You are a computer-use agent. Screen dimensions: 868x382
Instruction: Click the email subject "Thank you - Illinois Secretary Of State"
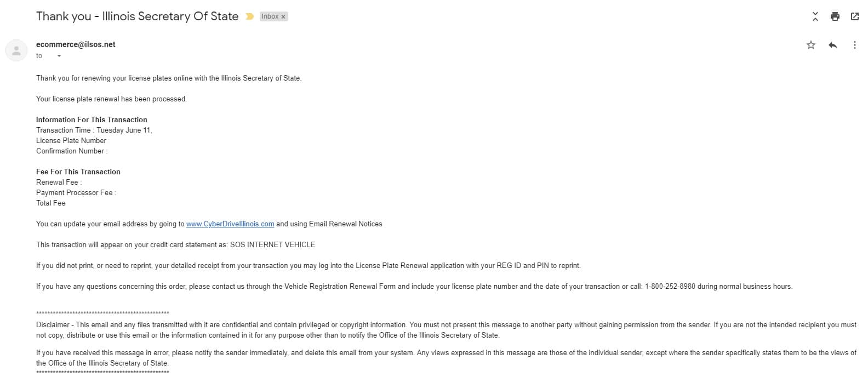tap(137, 16)
